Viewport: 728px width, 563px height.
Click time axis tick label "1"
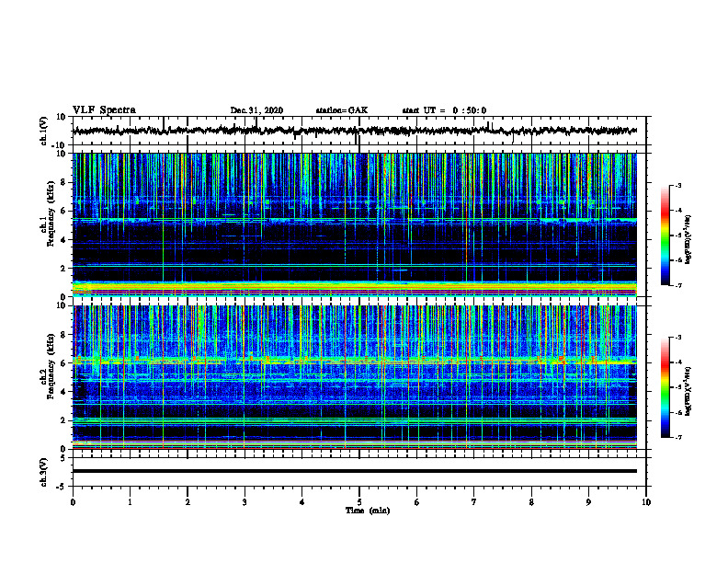tap(130, 502)
